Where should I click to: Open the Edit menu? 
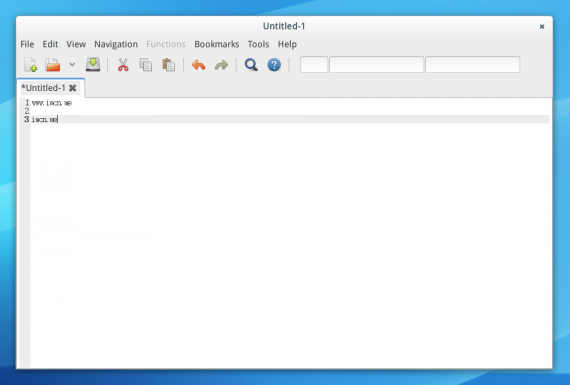(x=50, y=44)
